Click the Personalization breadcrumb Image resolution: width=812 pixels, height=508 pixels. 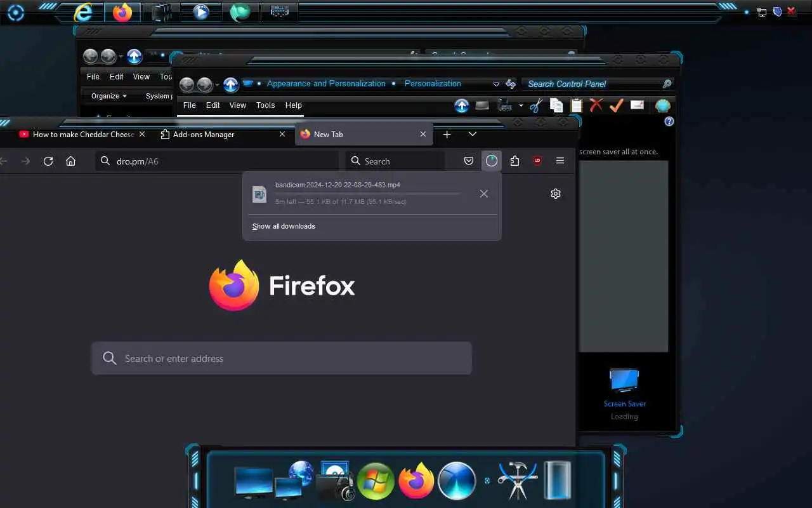(x=433, y=84)
